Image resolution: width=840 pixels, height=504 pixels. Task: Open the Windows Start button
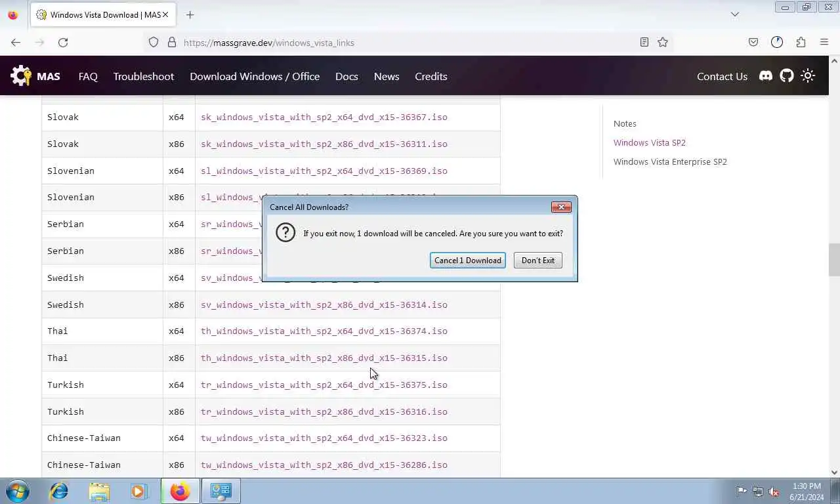(x=18, y=491)
